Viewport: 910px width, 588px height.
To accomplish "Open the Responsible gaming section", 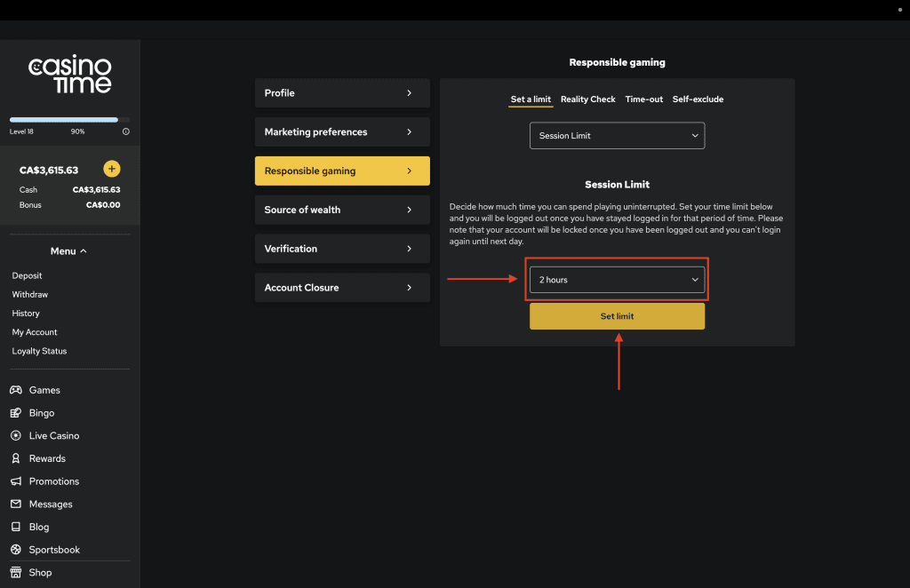I will [x=342, y=171].
